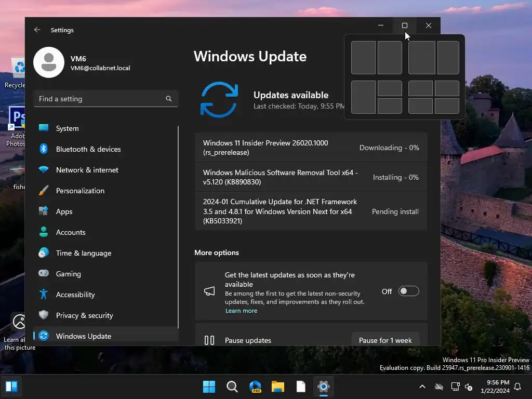The height and width of the screenshot is (399, 532).
Task: Click the Pending install status
Action: pyautogui.click(x=395, y=211)
